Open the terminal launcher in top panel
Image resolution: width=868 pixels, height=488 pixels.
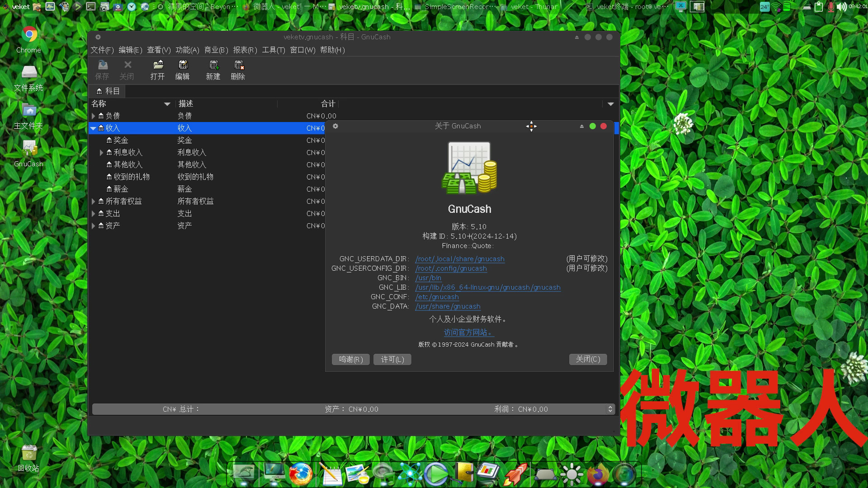pyautogui.click(x=91, y=6)
